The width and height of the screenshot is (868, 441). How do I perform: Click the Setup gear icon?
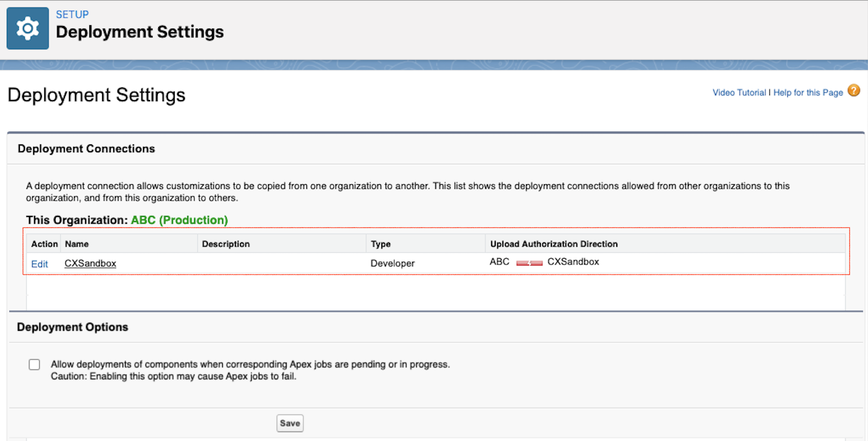coord(28,29)
